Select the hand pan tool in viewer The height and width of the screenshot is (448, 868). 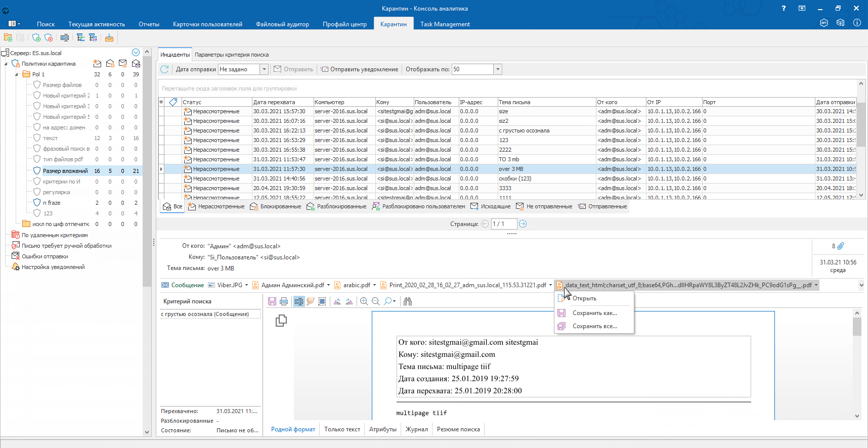point(311,301)
